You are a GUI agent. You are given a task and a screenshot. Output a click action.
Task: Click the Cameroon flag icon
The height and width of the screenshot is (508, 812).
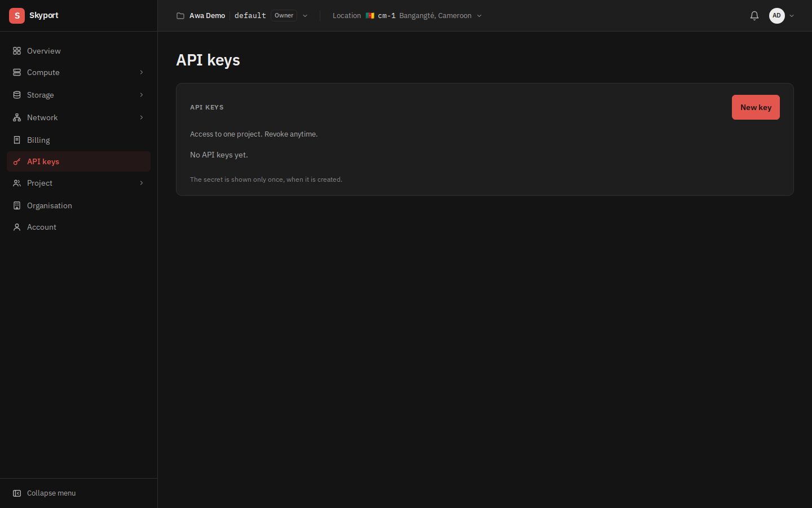click(x=370, y=16)
